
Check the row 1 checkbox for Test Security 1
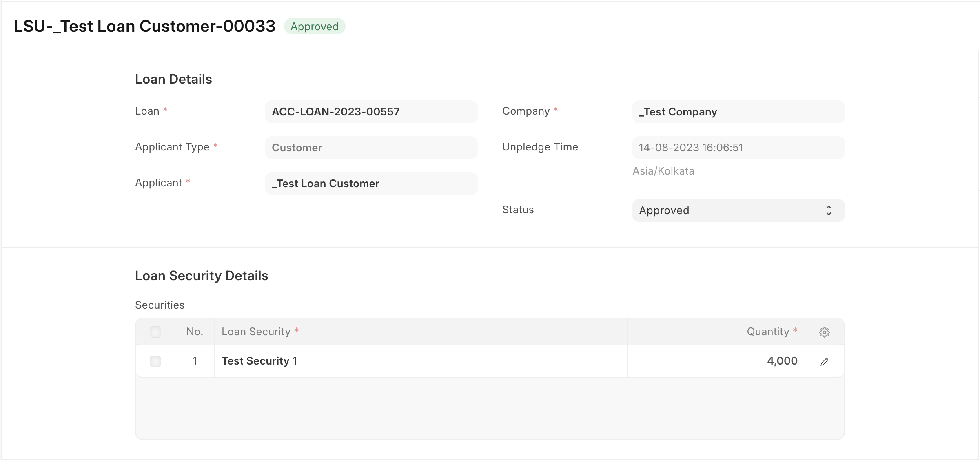click(155, 361)
